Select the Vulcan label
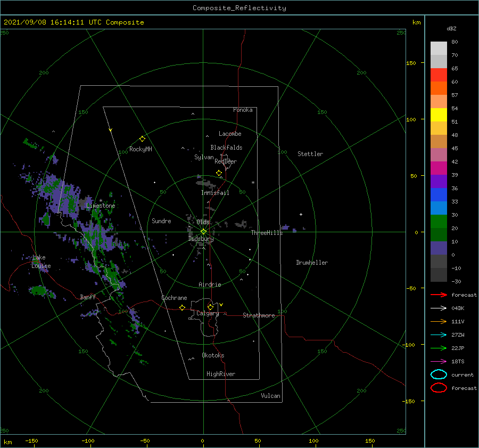 pos(271,396)
